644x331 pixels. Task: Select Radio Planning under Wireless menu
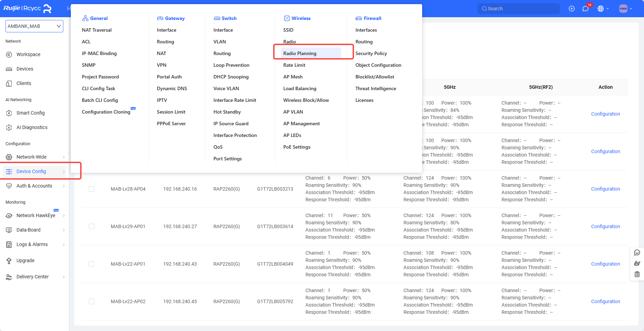(x=300, y=53)
